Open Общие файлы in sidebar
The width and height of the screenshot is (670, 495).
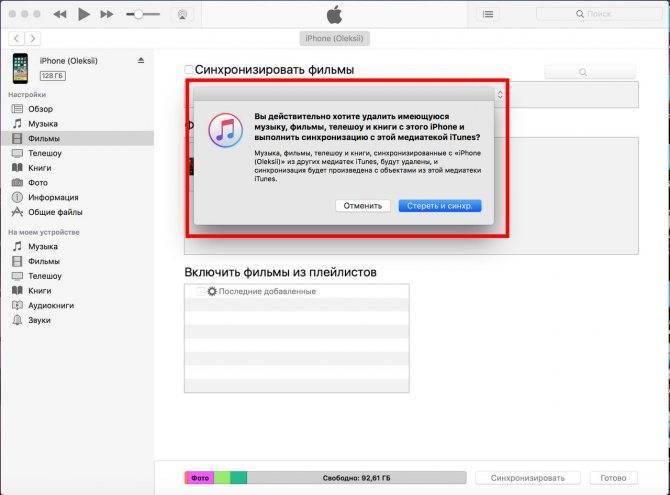55,212
